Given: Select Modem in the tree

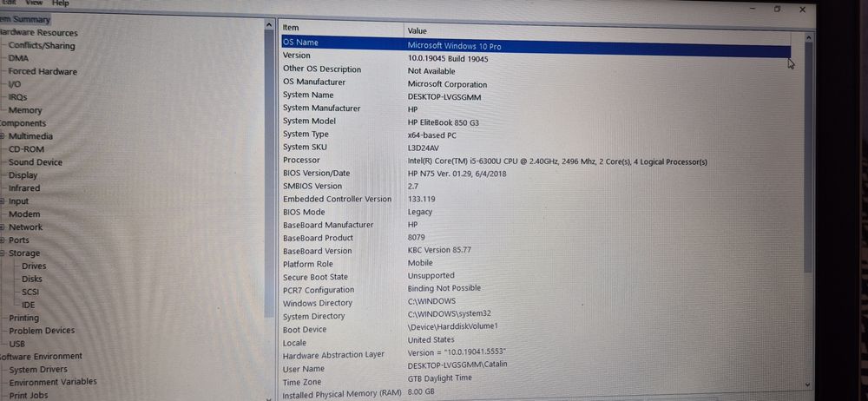Looking at the screenshot, I should click(23, 214).
